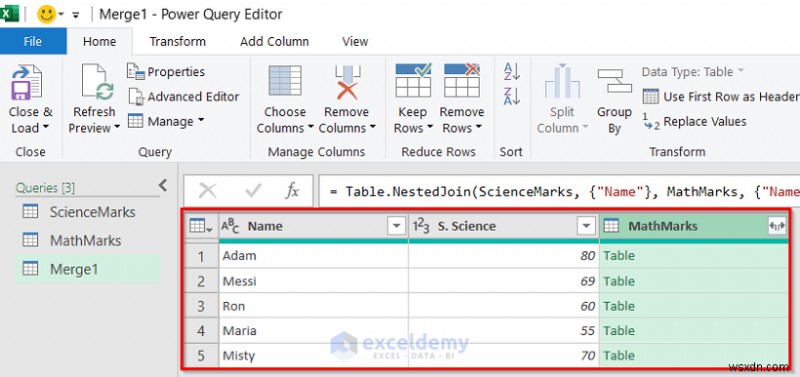
Task: Click the Excel app icon in title bar
Action: pyautogui.click(x=9, y=13)
